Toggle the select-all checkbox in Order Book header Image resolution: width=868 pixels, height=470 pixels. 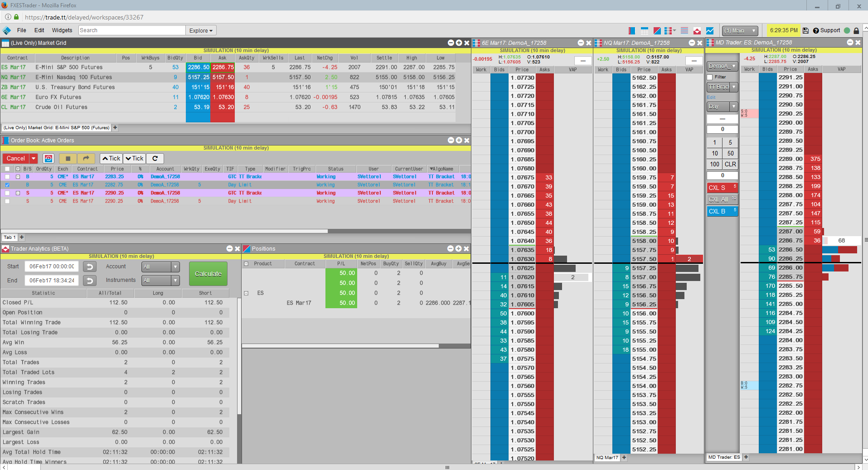pos(7,169)
